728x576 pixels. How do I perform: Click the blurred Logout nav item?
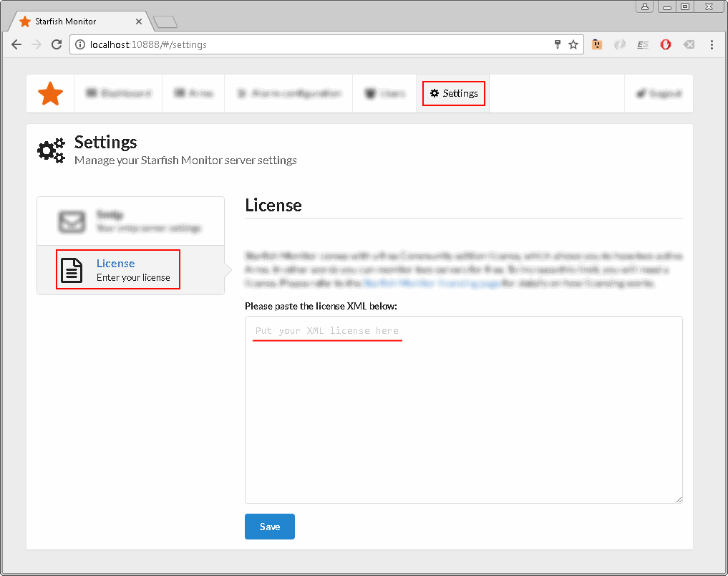(659, 93)
